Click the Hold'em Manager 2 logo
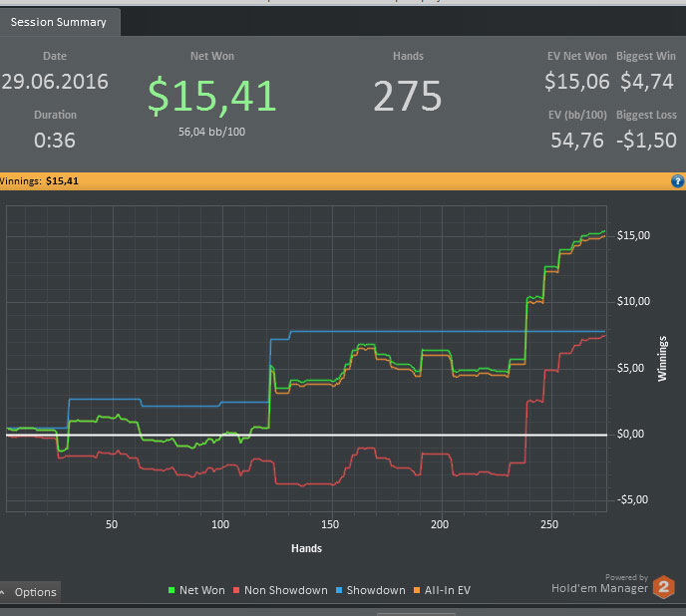 click(664, 587)
